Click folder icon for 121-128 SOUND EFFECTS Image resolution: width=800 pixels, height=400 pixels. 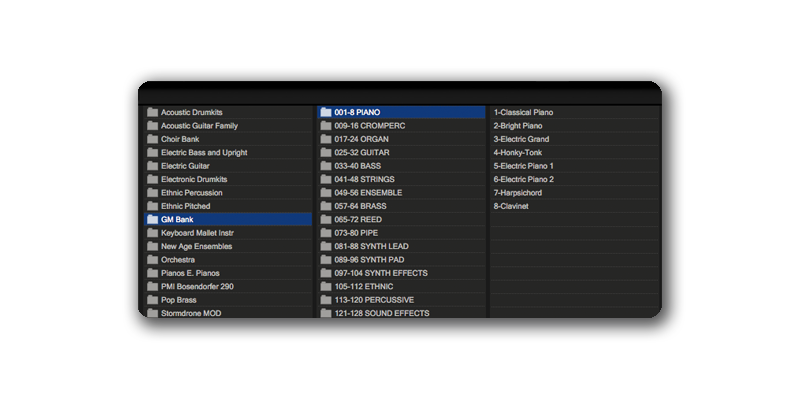(326, 313)
